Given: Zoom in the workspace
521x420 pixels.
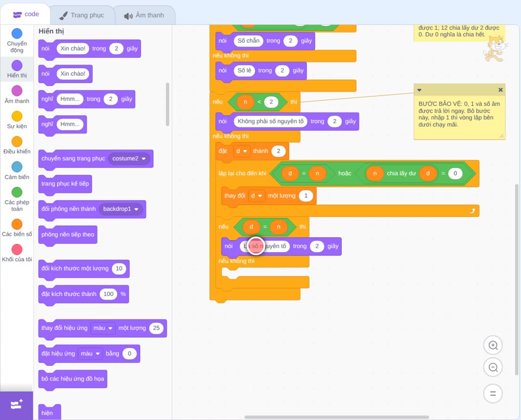Looking at the screenshot, I should pos(493,345).
